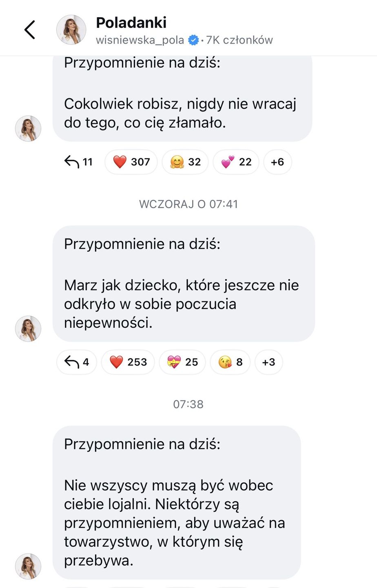
Task: Click the blue verified badge next to wisniewska_pola
Action: 193,40
